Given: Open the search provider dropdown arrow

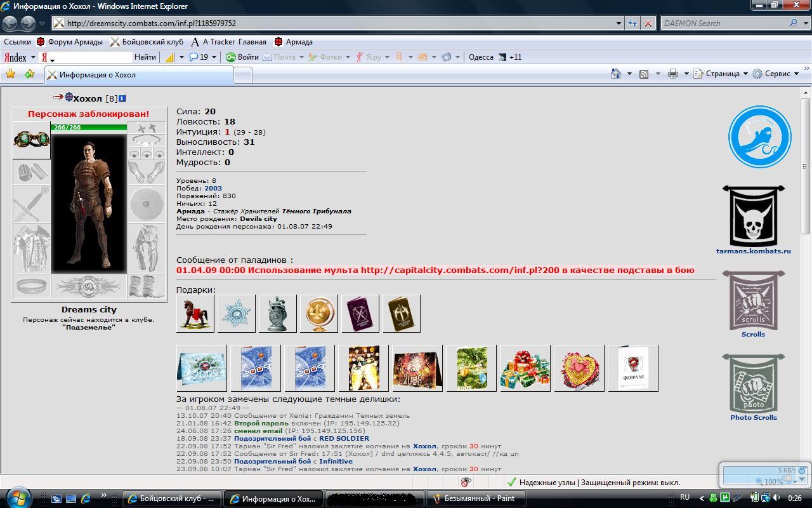Looking at the screenshot, I should coord(806,23).
